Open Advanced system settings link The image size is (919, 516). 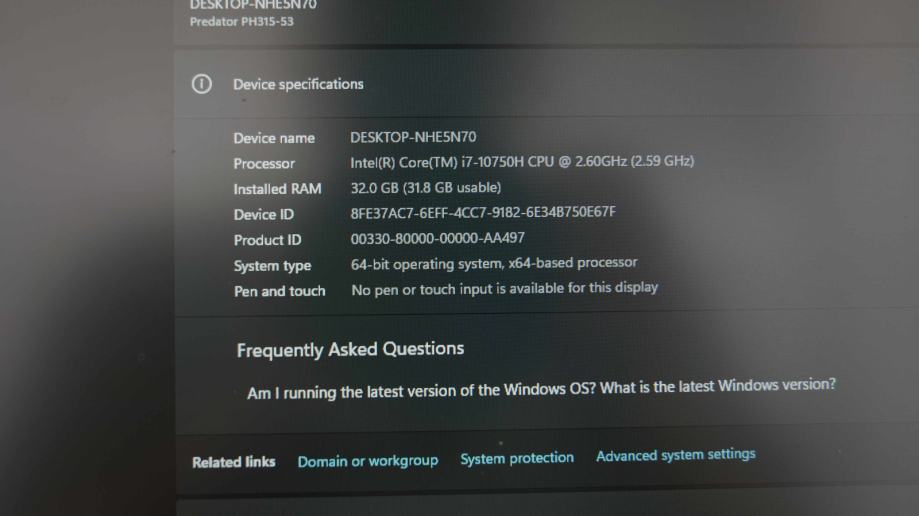[x=676, y=454]
